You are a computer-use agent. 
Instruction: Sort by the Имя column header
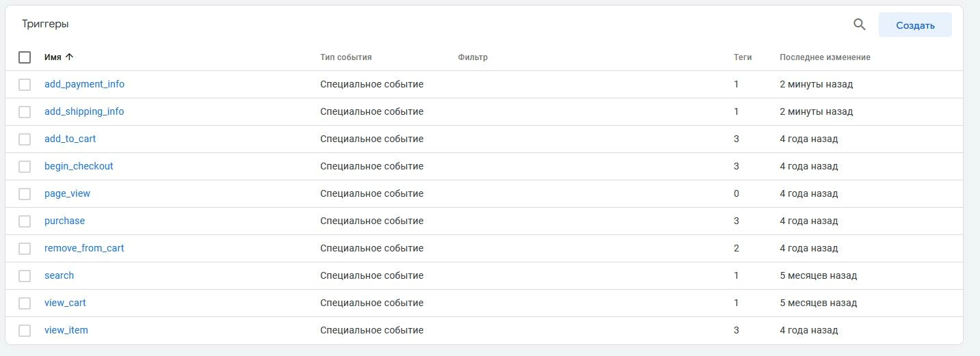(53, 57)
